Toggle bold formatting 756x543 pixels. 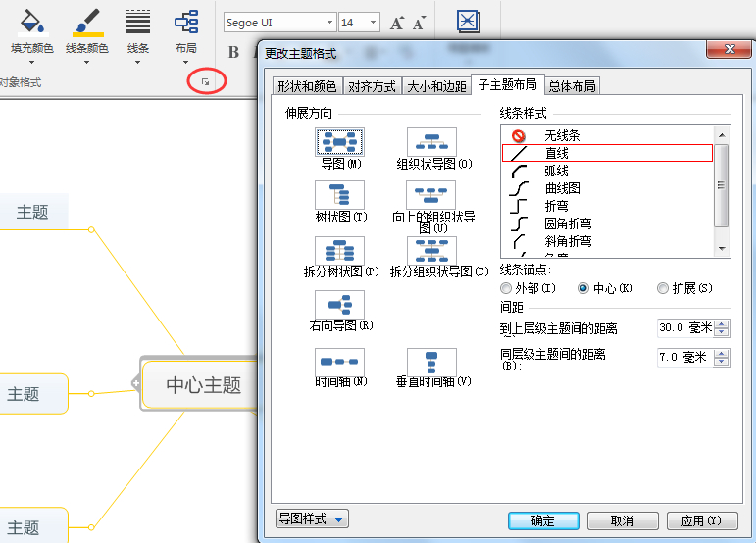click(233, 52)
